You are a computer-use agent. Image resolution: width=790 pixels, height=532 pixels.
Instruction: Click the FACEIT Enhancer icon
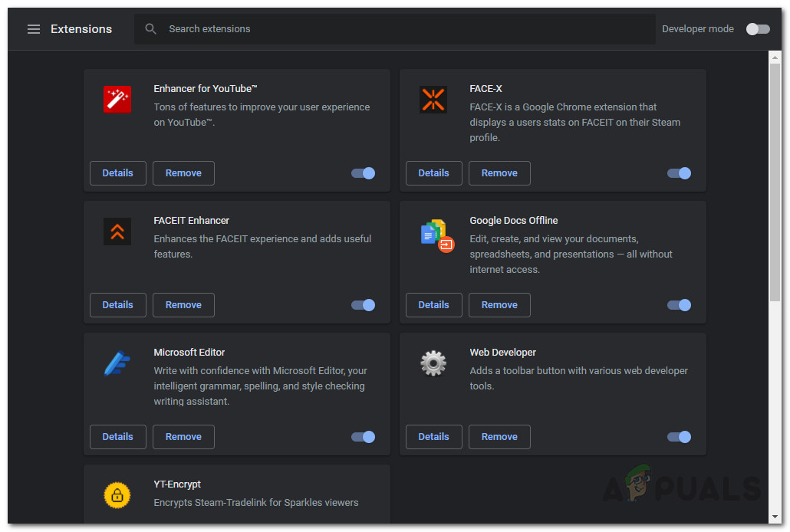[117, 232]
